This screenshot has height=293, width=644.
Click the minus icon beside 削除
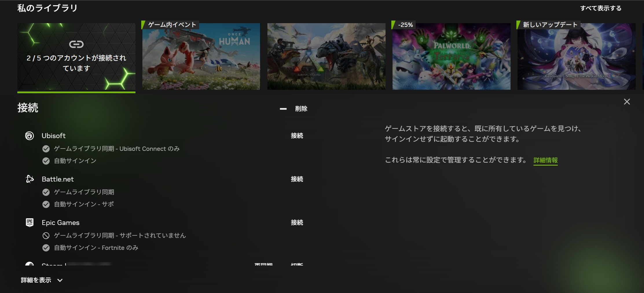pos(283,109)
